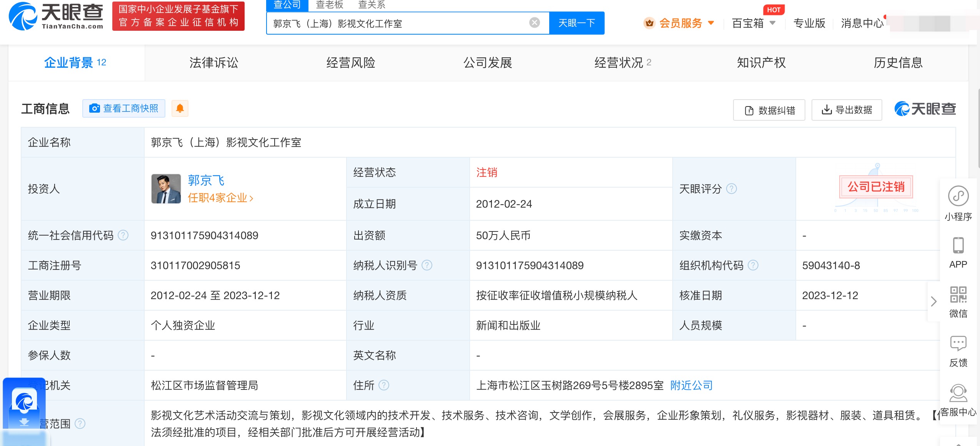Image resolution: width=980 pixels, height=446 pixels.
Task: Switch to the 知识产权 tab
Action: pos(762,63)
